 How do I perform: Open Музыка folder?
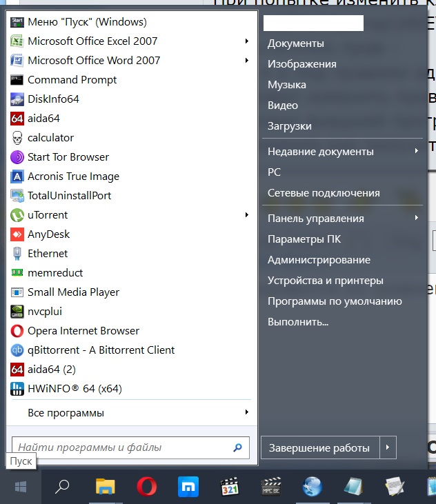tap(287, 85)
